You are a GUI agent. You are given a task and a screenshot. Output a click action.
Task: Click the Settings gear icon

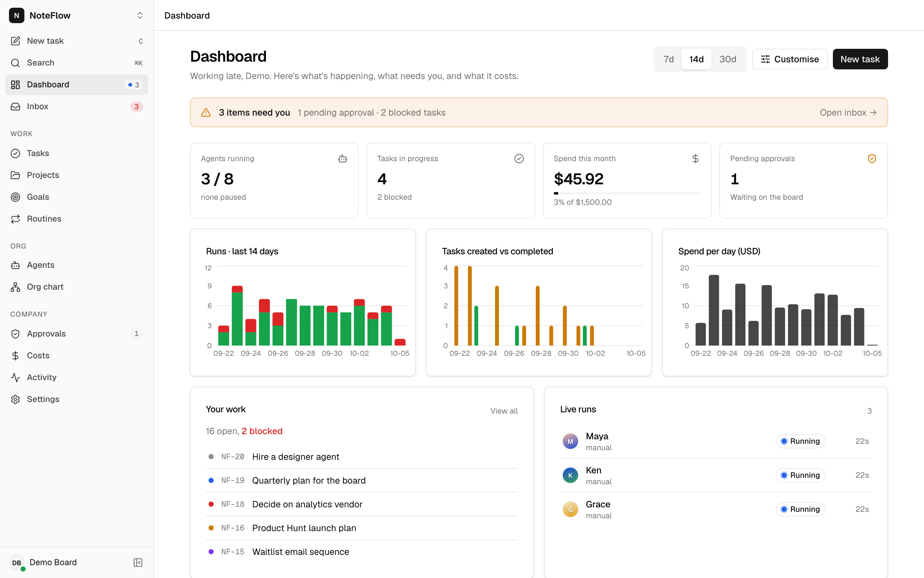[15, 399]
